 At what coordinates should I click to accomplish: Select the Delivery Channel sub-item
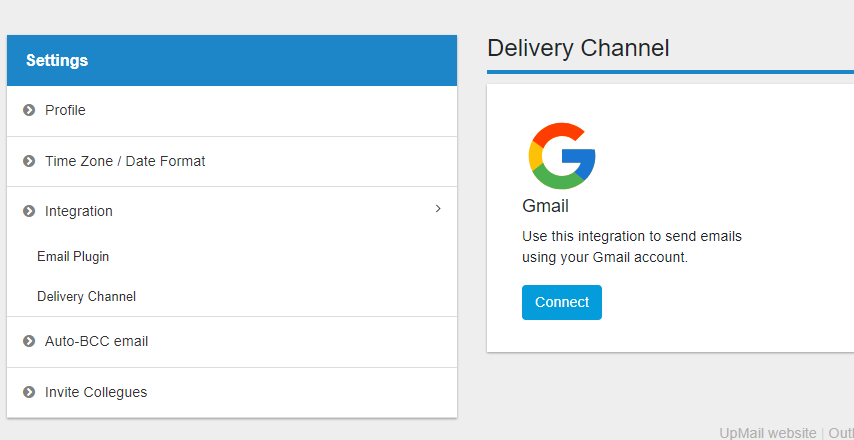(x=87, y=297)
